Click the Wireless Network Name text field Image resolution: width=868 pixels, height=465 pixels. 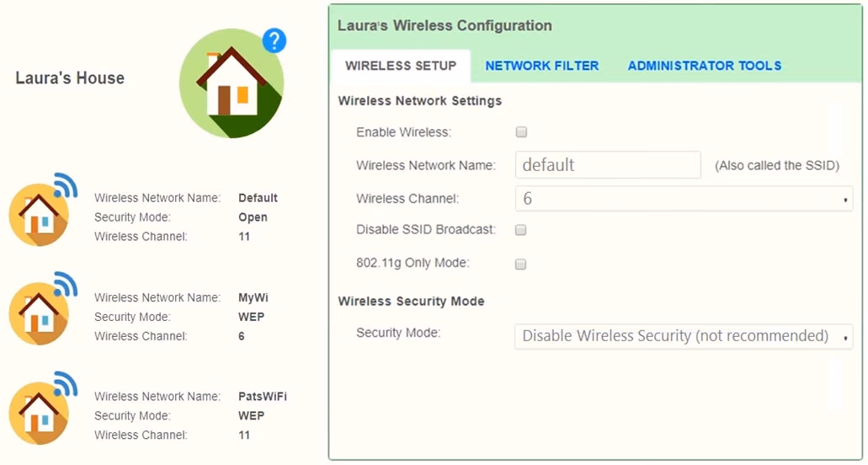(x=608, y=165)
